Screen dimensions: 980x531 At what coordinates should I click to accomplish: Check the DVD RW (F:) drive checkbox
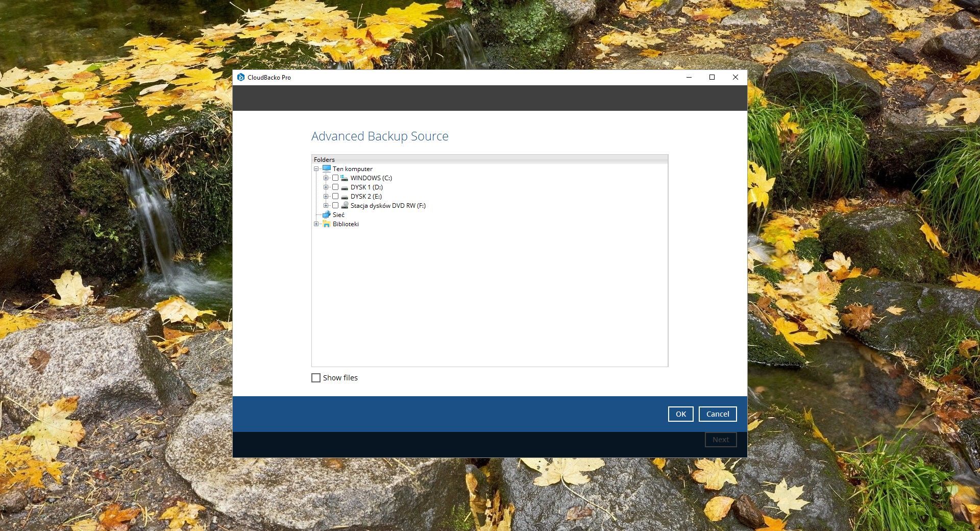click(335, 205)
